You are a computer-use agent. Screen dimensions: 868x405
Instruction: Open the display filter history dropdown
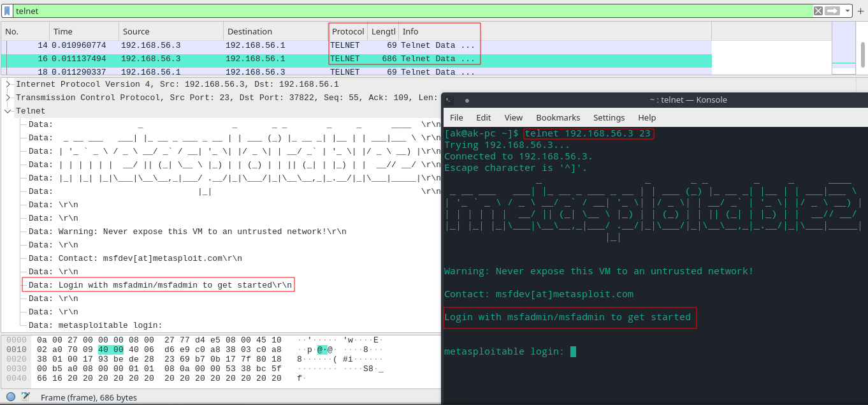pos(847,11)
